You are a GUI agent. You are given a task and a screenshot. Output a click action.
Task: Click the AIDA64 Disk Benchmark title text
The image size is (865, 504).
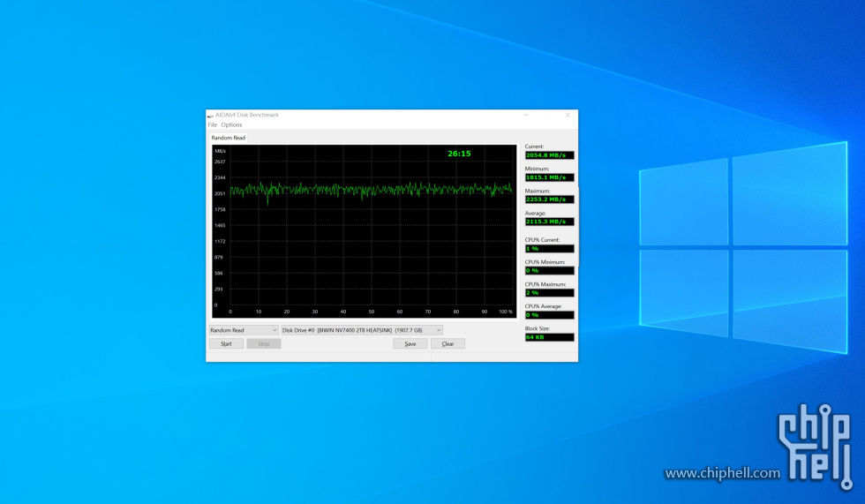246,116
